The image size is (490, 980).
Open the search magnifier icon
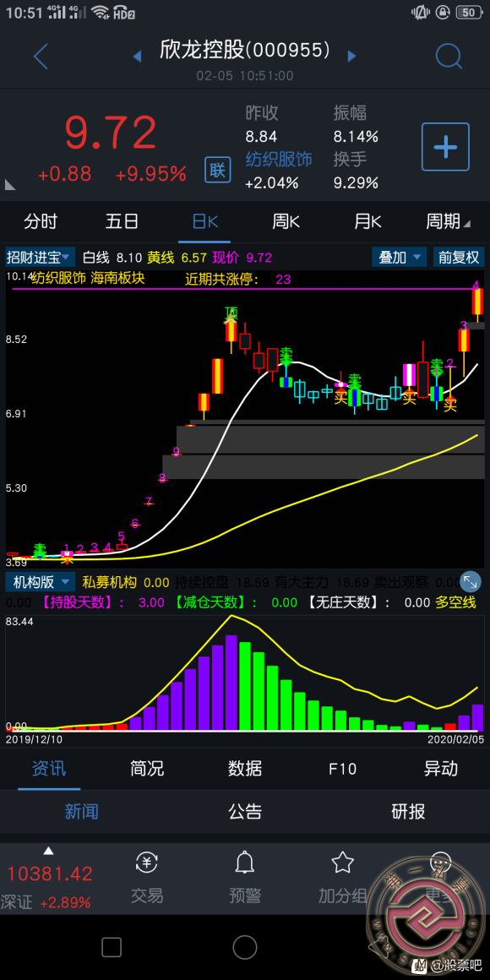[x=448, y=57]
